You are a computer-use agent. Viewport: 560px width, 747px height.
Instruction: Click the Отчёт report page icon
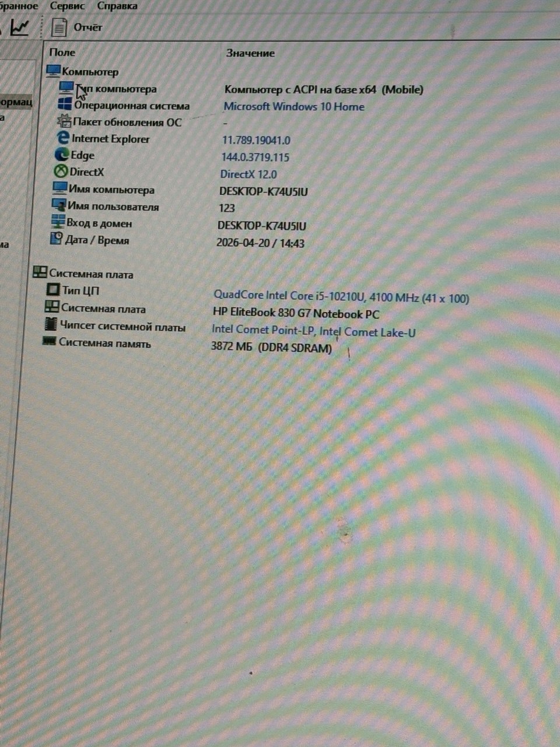tap(59, 27)
